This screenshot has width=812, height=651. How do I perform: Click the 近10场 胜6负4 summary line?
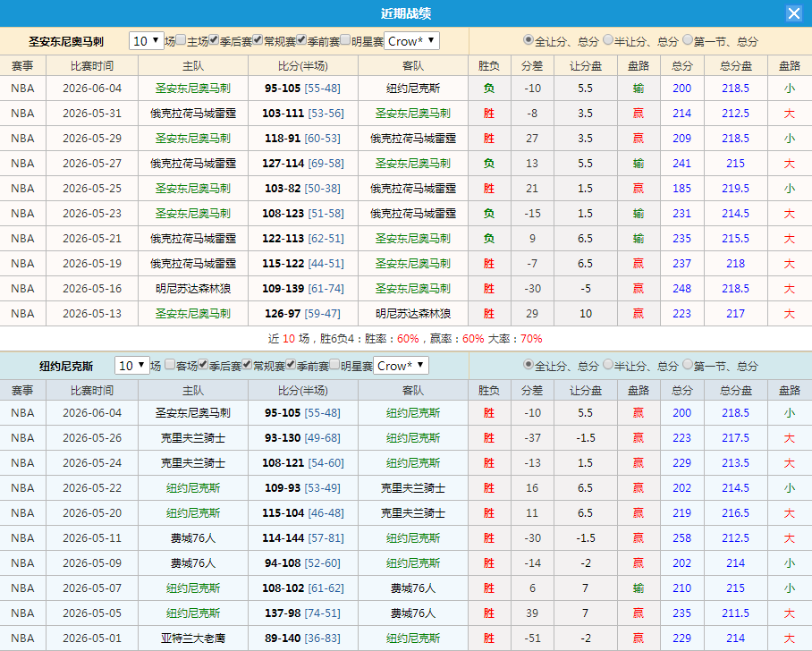pos(405,339)
